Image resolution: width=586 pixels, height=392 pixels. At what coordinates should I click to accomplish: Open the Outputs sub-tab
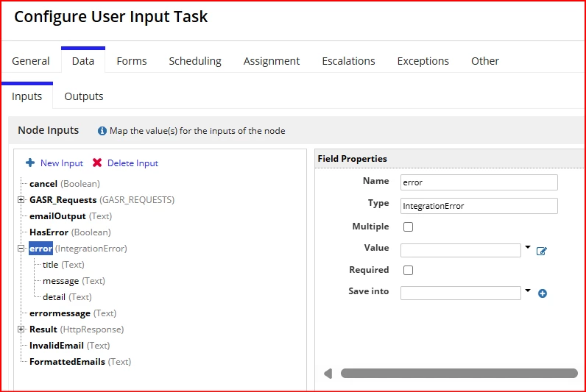84,96
